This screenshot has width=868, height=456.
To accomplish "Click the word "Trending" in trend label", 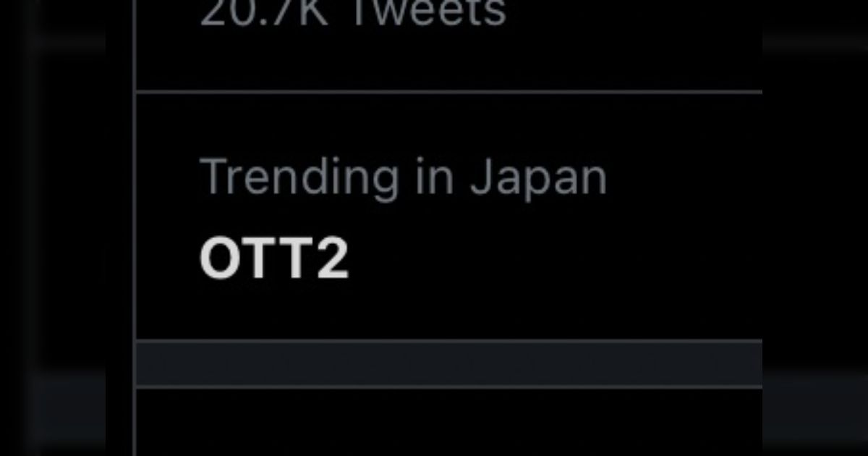I will 299,176.
